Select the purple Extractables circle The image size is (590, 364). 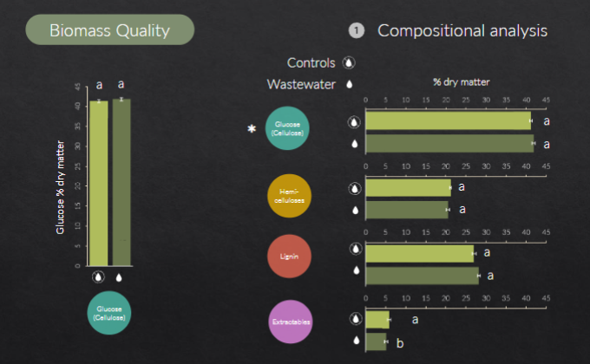(x=291, y=322)
